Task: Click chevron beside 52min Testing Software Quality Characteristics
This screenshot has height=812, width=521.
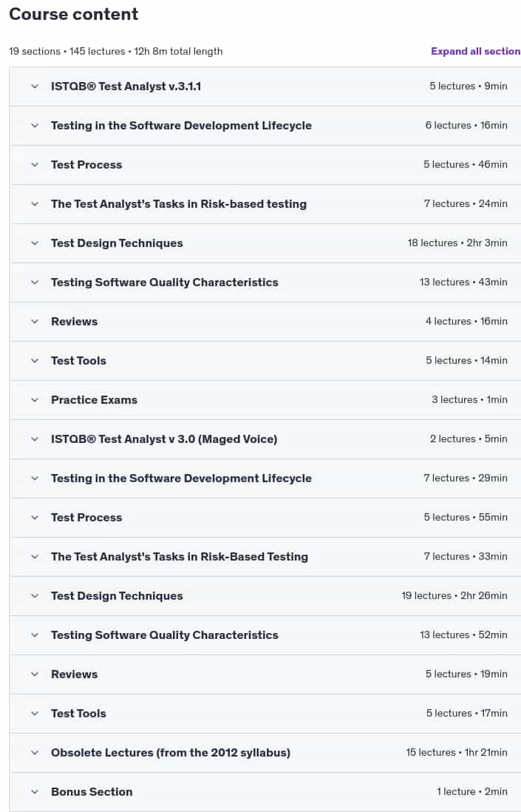Action: tap(35, 635)
